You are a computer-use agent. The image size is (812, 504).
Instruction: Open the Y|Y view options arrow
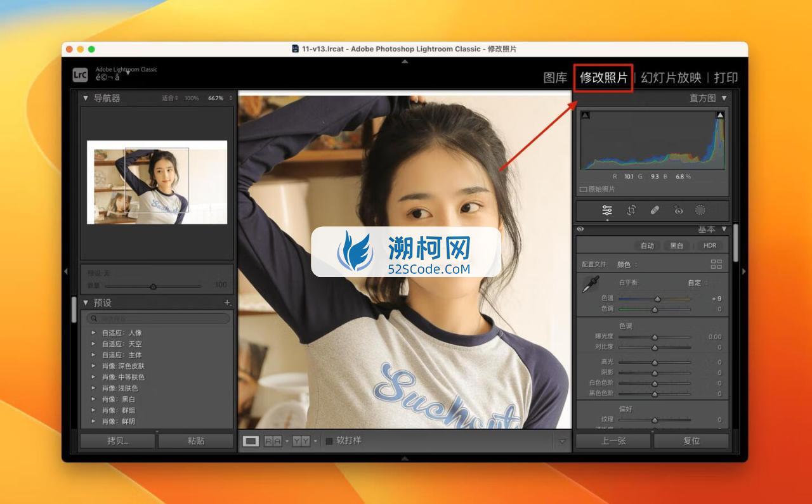[x=315, y=441]
